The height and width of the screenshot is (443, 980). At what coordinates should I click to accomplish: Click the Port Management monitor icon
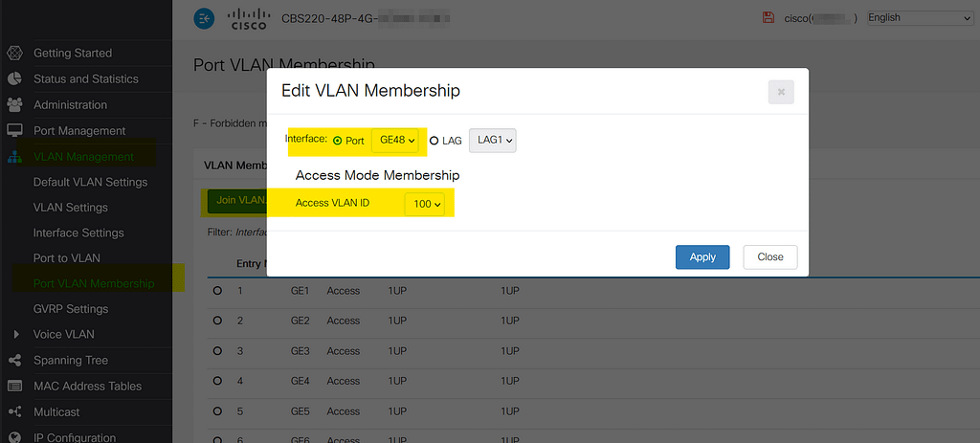point(14,130)
